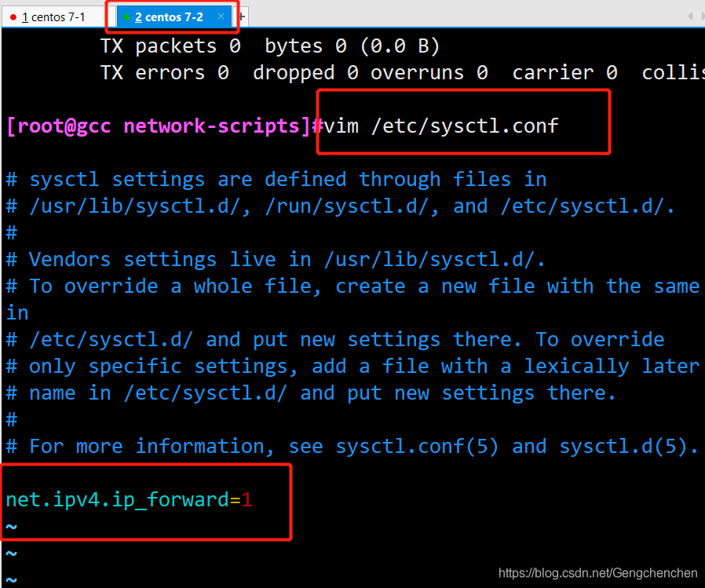Switch to the centos 7-1 session tab
The height and width of the screenshot is (588, 705).
(54, 17)
